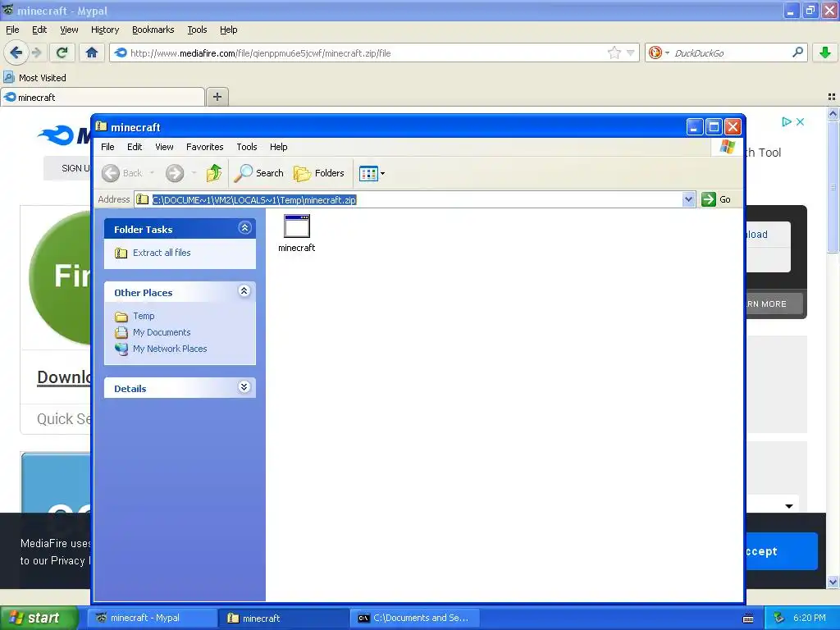Screen dimensions: 840x630
Task: Open the Forward history dropdown arrow in explorer
Action: (194, 173)
